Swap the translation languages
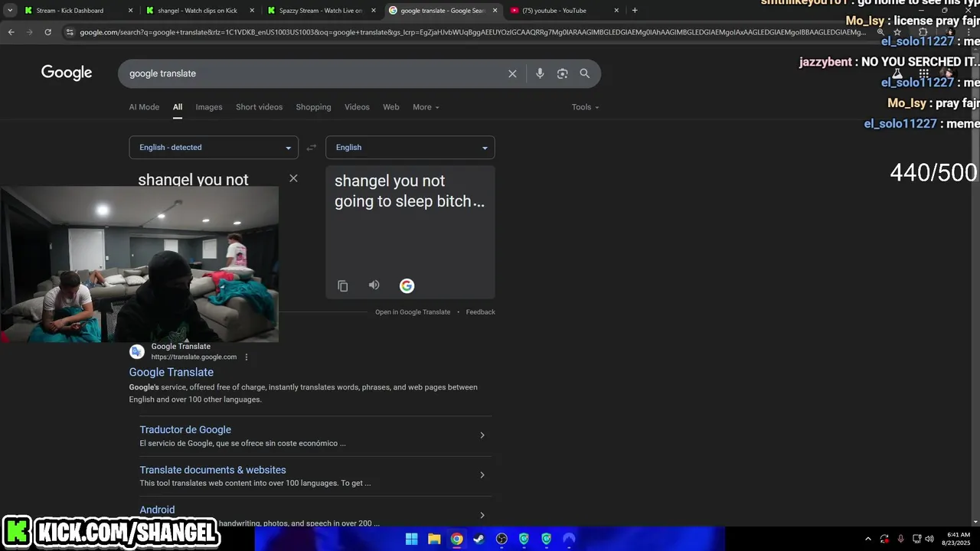The height and width of the screenshot is (551, 980). point(311,148)
